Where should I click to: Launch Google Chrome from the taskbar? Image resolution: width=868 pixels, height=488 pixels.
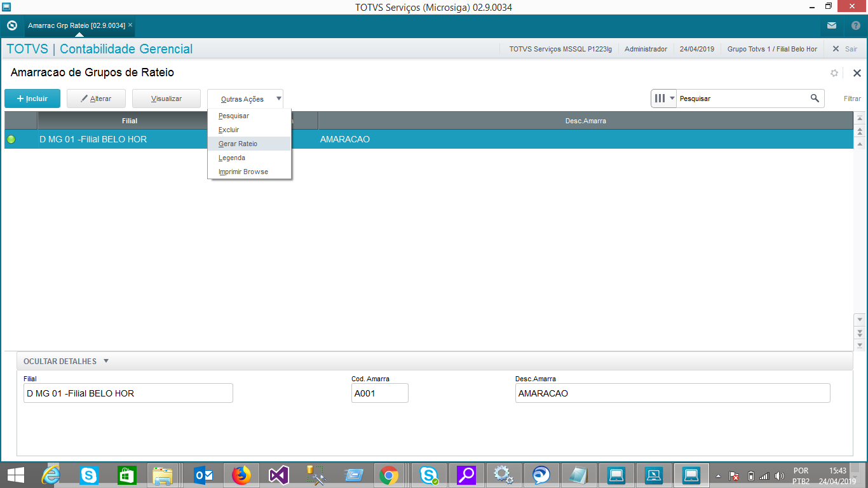(389, 475)
